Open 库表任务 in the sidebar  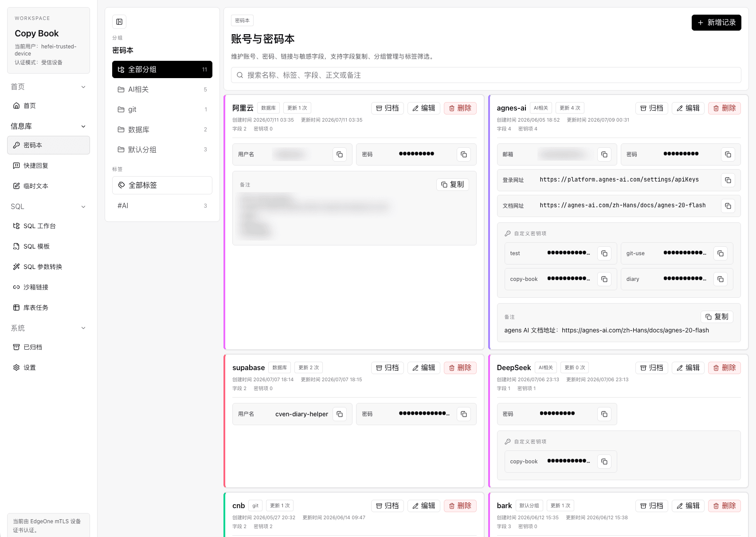coord(48,308)
